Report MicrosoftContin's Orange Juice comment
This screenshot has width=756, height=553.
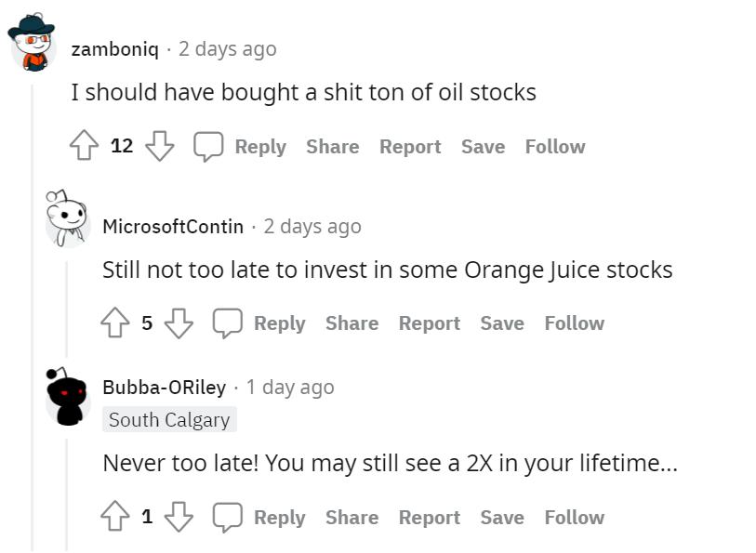click(429, 323)
